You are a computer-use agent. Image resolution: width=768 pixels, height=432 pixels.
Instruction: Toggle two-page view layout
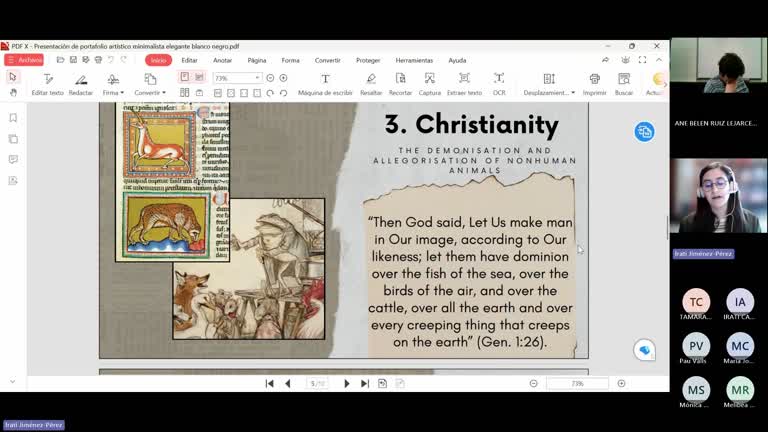pyautogui.click(x=185, y=93)
